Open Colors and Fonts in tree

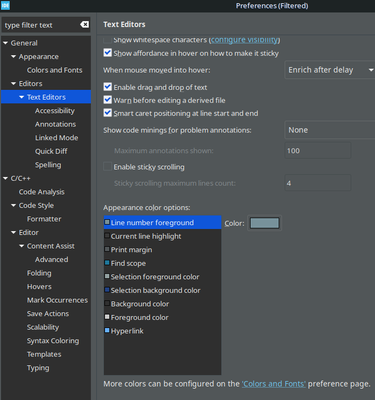54,70
